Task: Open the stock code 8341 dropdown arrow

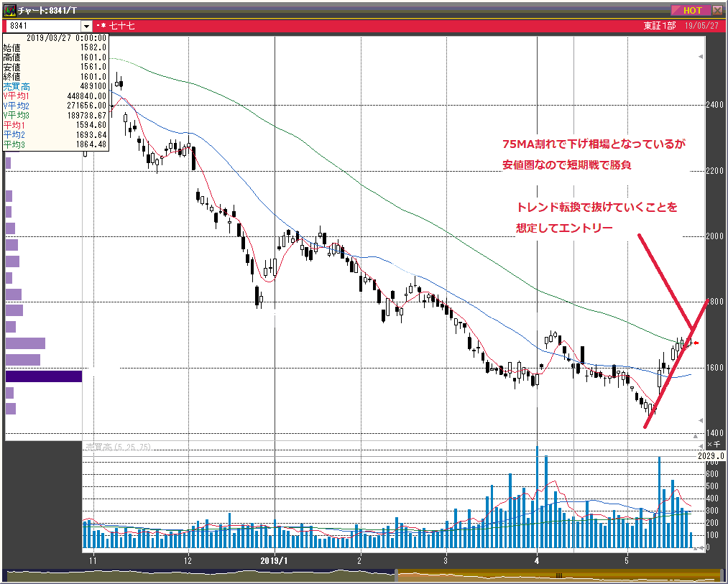Action: point(86,26)
